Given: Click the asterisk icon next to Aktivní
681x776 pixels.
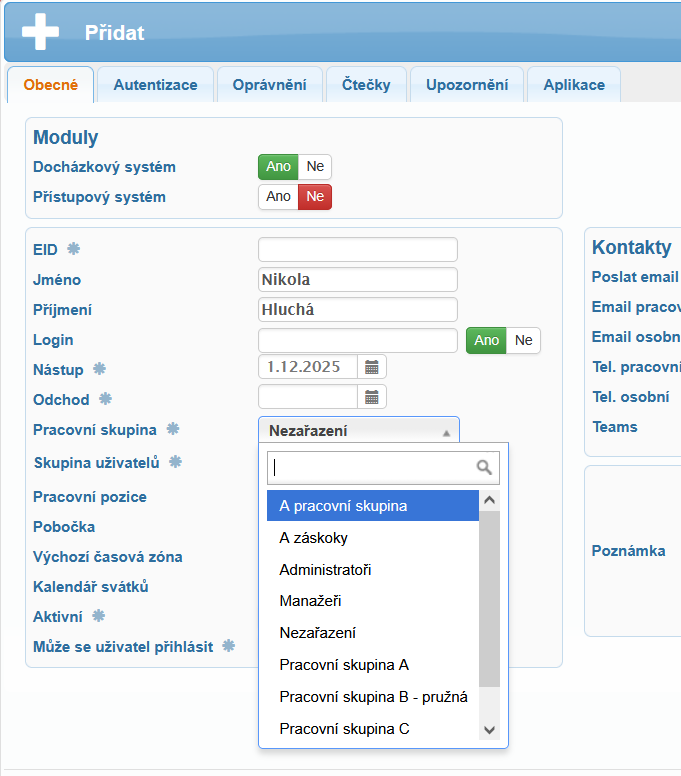Looking at the screenshot, I should pos(99,616).
